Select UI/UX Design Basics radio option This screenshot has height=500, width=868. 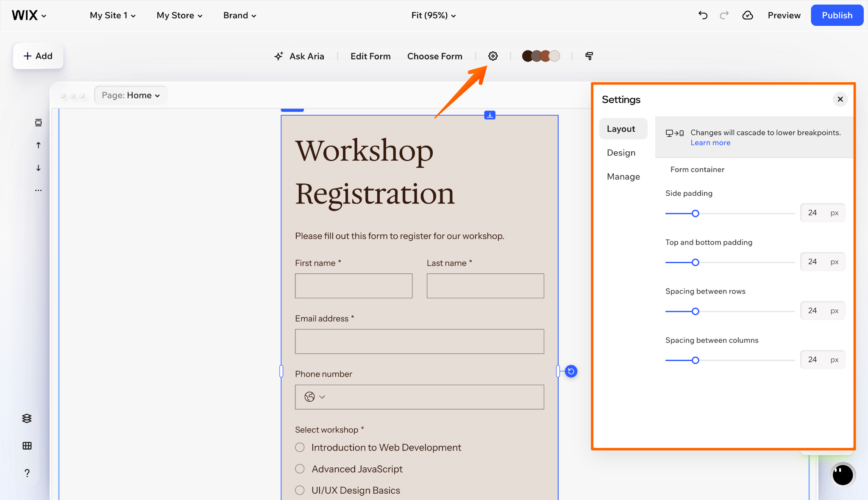[x=300, y=490]
